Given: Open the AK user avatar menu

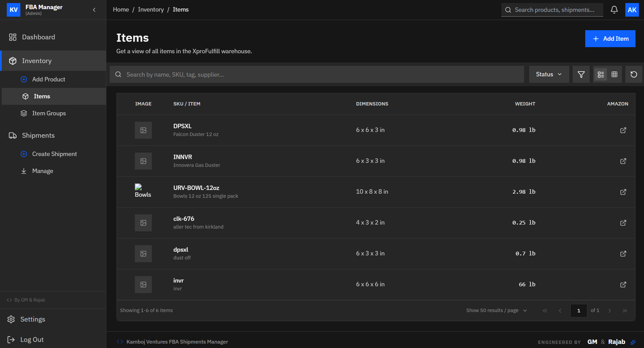Looking at the screenshot, I should [x=632, y=10].
